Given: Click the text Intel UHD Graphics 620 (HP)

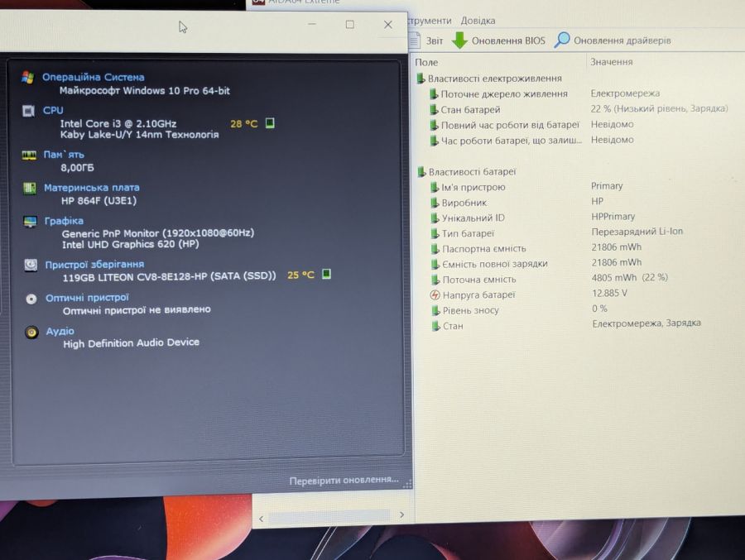Looking at the screenshot, I should (x=131, y=244).
